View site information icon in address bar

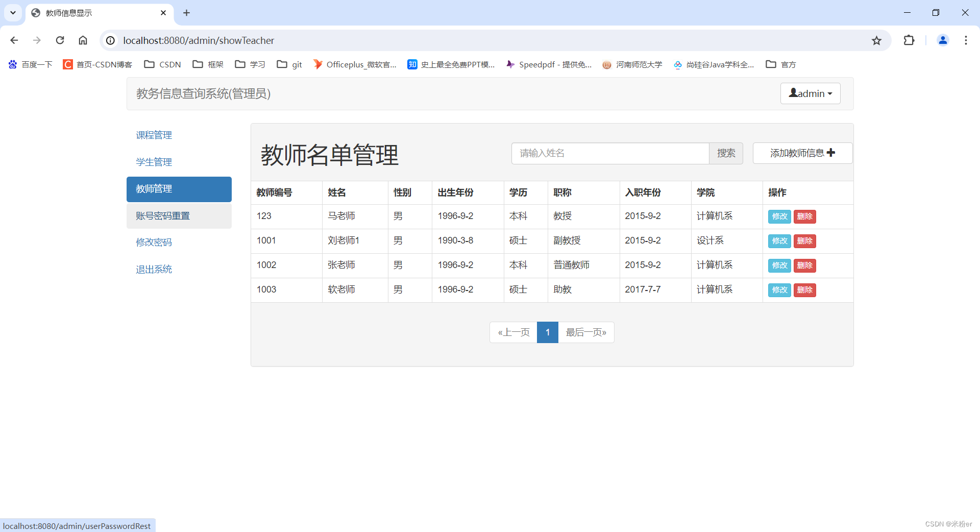[x=110, y=40]
